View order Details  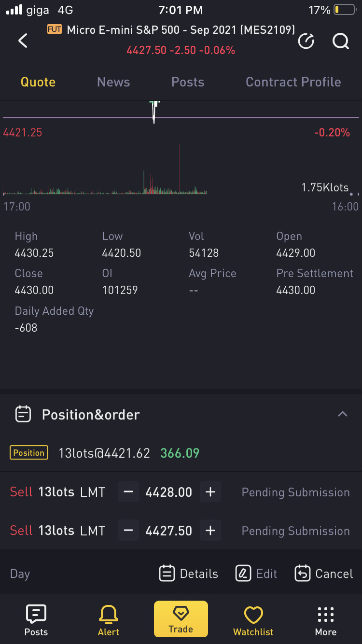(x=189, y=574)
